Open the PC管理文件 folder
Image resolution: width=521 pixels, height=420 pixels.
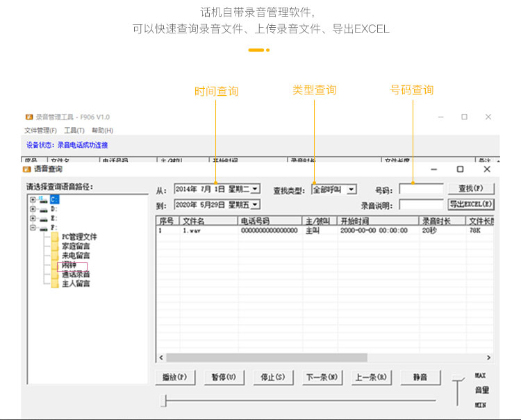click(78, 237)
